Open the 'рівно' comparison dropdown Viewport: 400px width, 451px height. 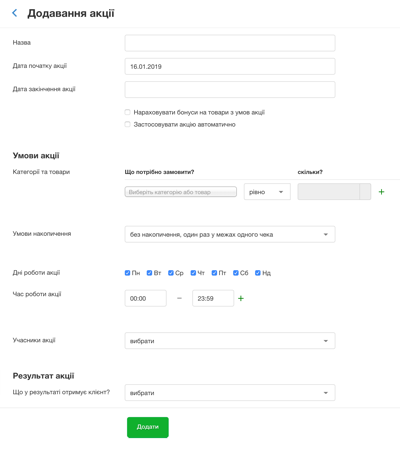coord(267,192)
